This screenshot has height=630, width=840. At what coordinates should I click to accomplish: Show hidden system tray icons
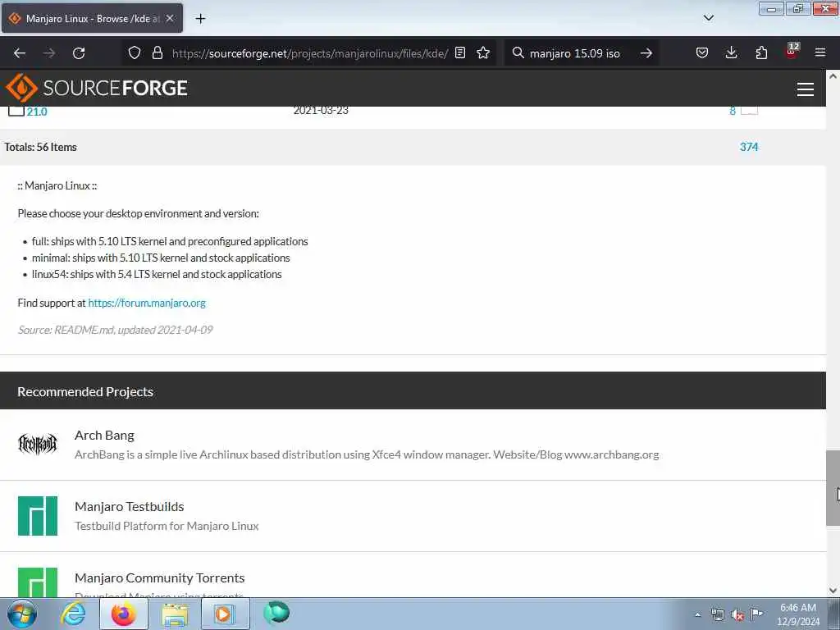697,614
